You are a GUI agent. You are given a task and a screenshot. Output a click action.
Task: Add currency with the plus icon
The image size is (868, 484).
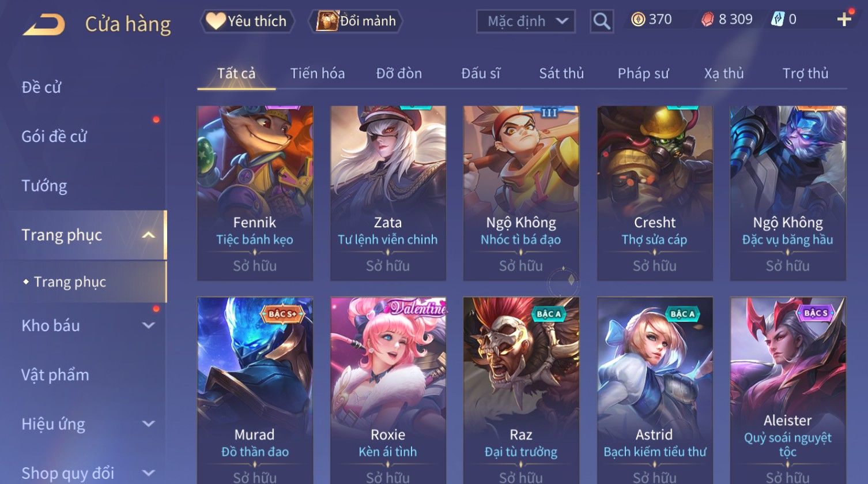tap(844, 20)
